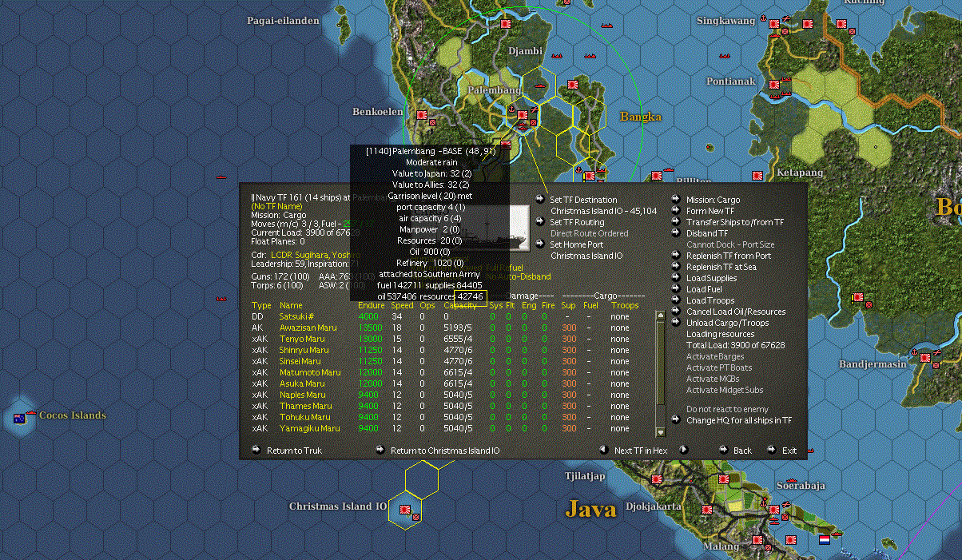
Task: Open ship Tohuku Maru in the list
Action: [304, 417]
